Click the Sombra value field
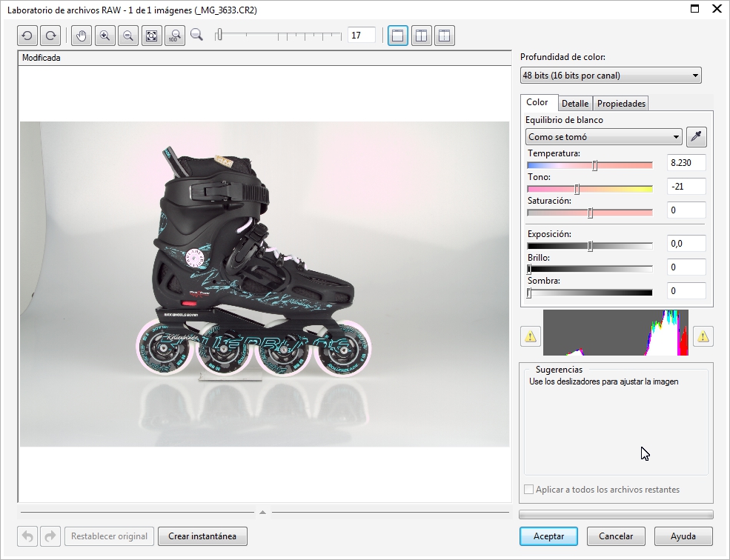Viewport: 730px width, 560px height. tap(686, 291)
